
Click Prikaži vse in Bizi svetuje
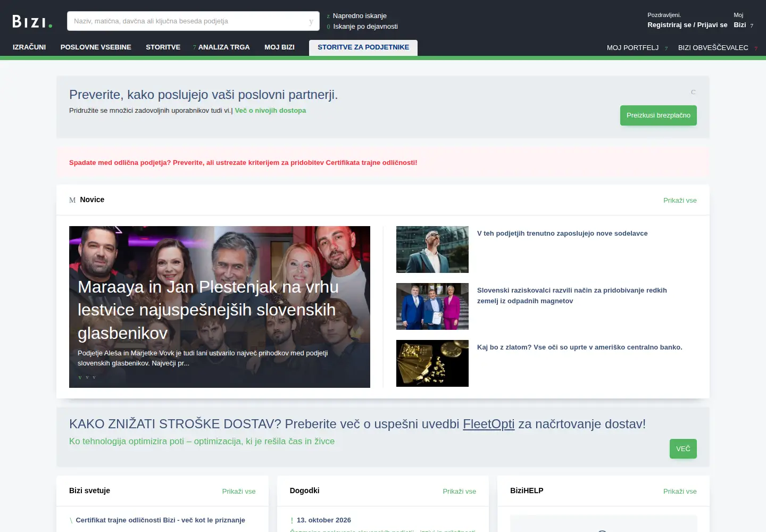pyautogui.click(x=239, y=492)
